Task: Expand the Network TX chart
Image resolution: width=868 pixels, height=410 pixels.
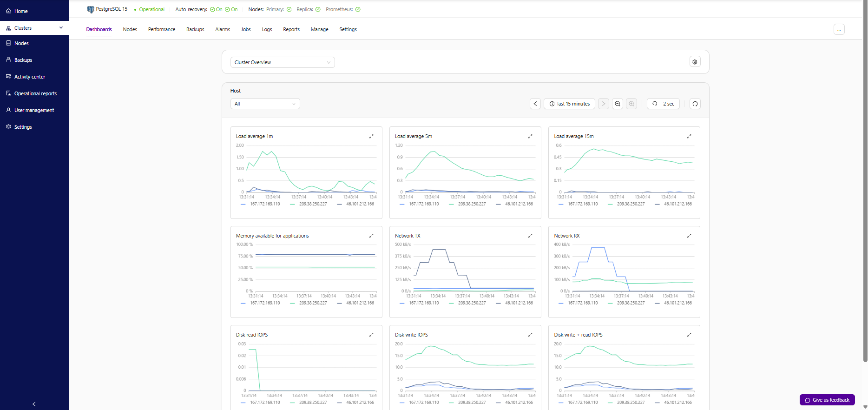Action: coord(530,236)
